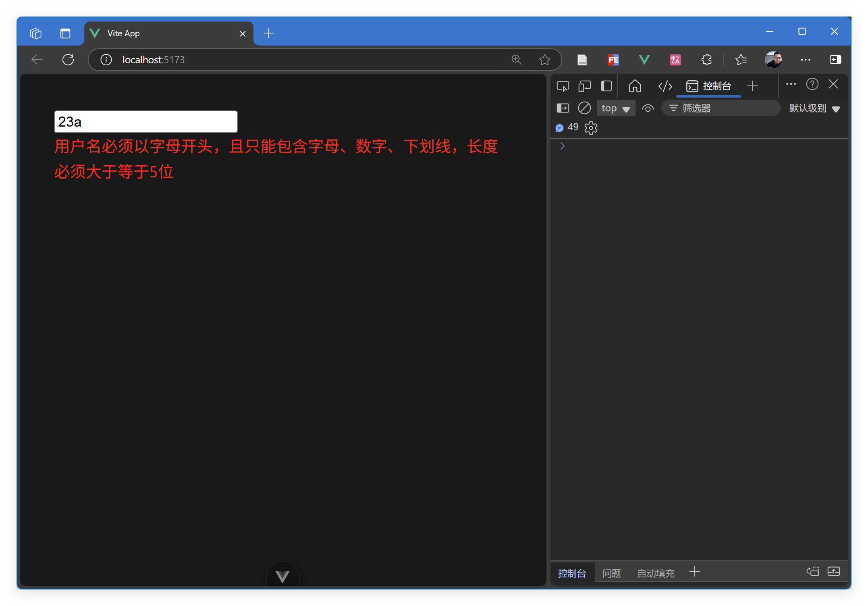Open the 默认级别 log level dropdown

click(814, 108)
